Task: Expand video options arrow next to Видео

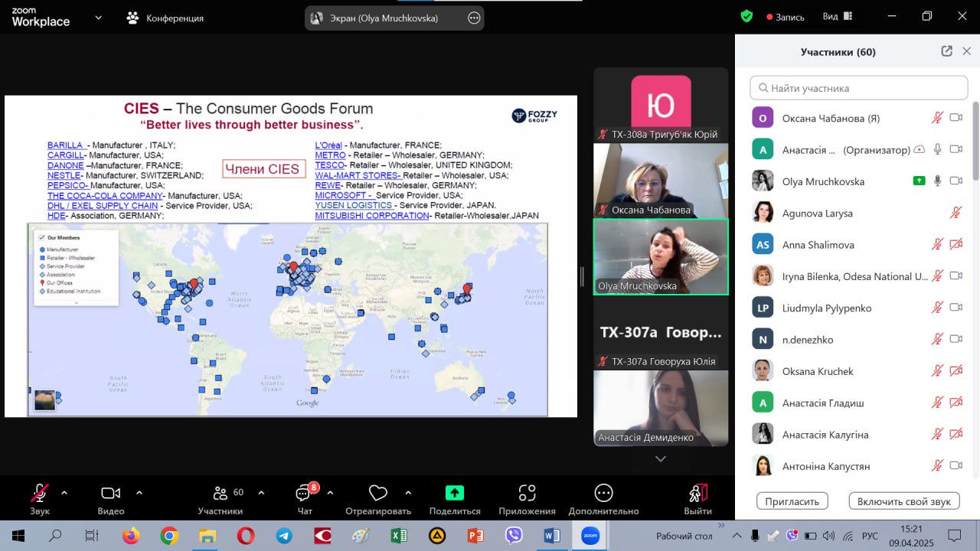Action: (x=139, y=493)
